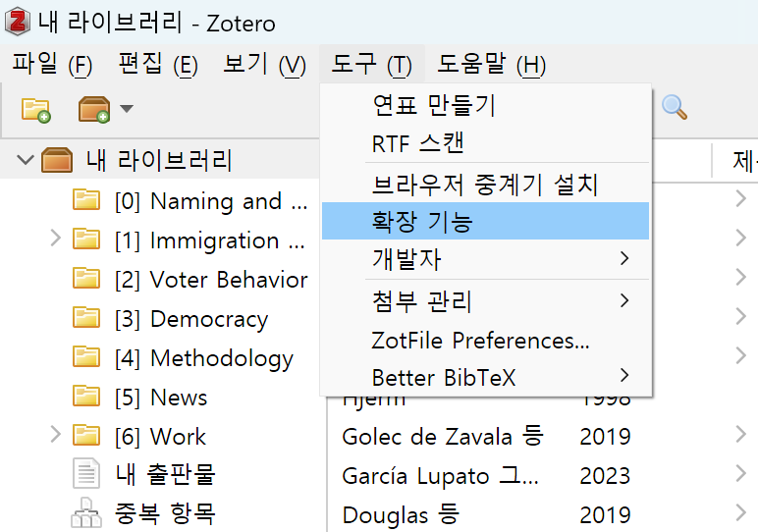Open the 편집 (E) menu

[x=158, y=64]
